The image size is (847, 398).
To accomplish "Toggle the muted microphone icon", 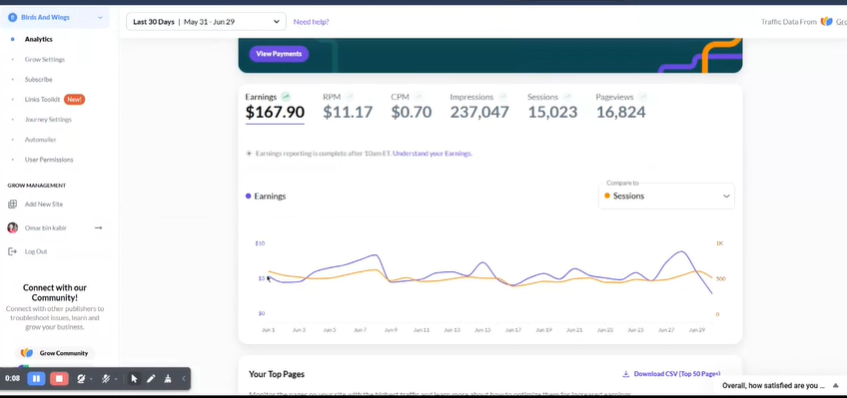I will click(x=106, y=379).
